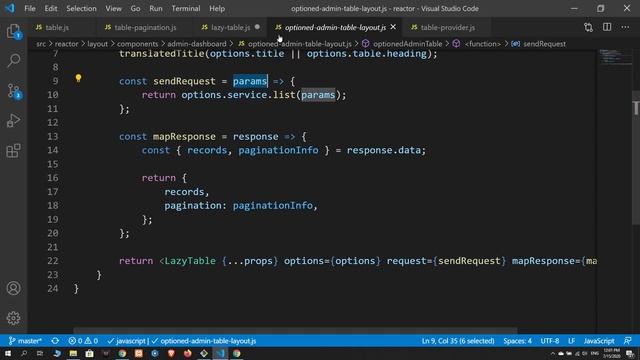Screen dimensions: 640x360
Task: Change end-of-line sequence via LF
Action: [x=571, y=341]
